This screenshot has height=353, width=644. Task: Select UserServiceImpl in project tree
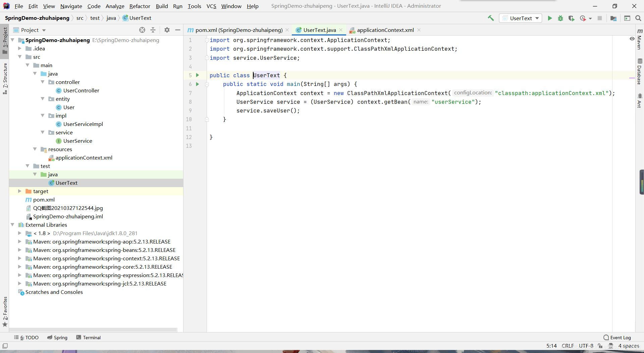tap(83, 124)
